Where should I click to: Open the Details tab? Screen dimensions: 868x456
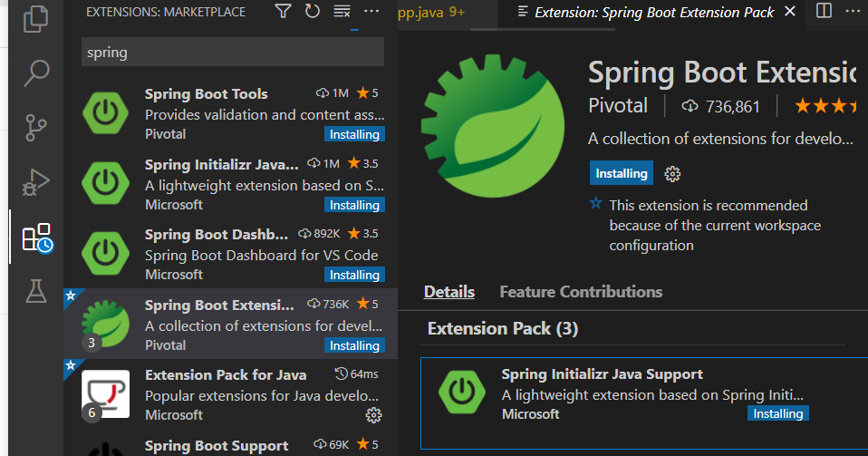coord(448,292)
